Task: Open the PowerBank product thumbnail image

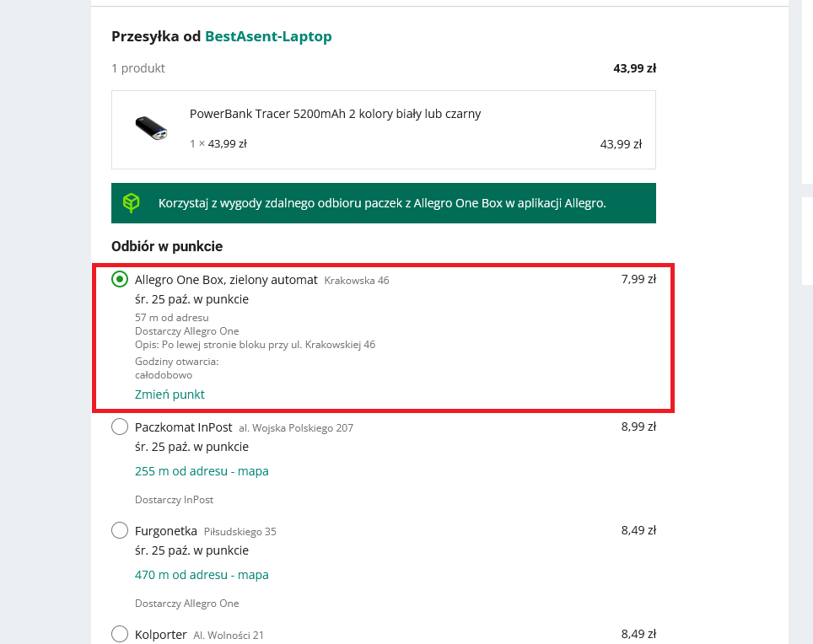Action: (x=151, y=128)
